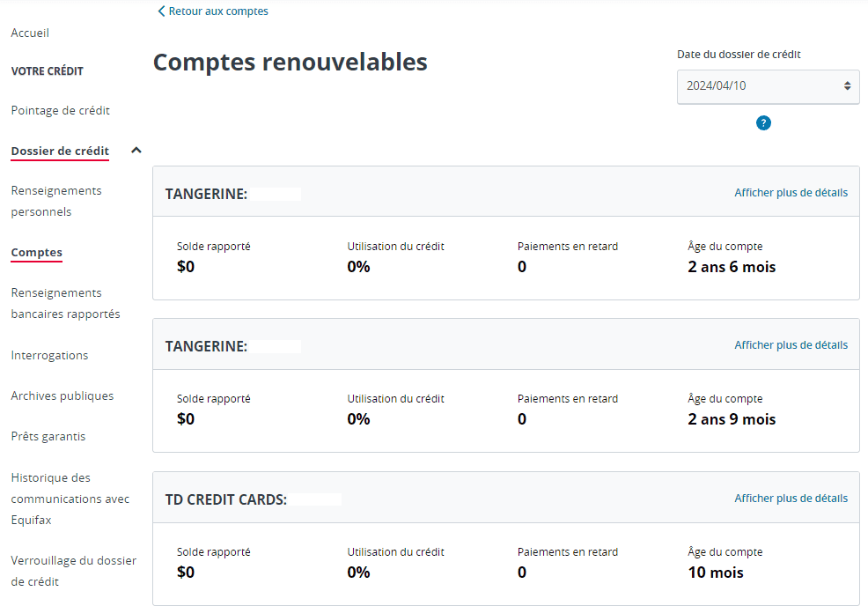
Task: Navigate to Prêts garantis
Action: 48,436
